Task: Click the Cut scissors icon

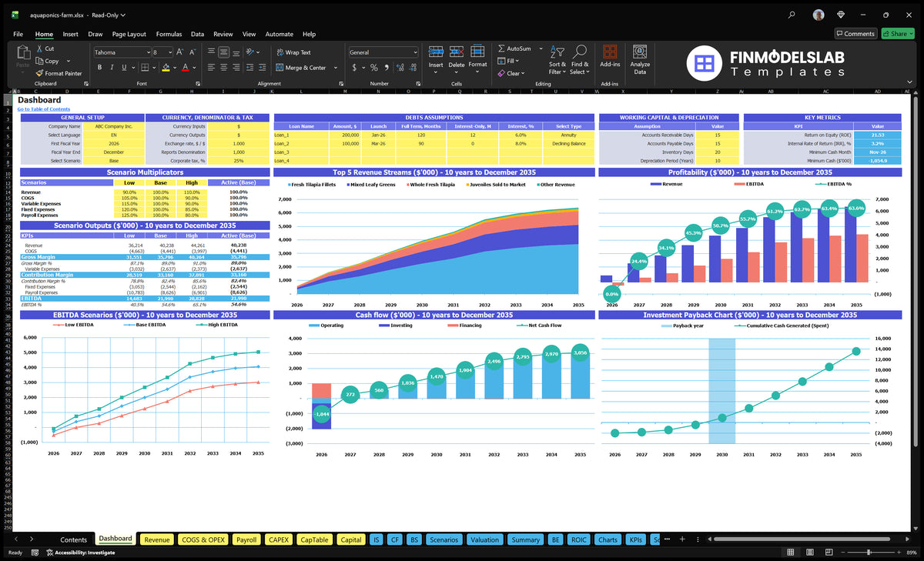Action: click(x=39, y=48)
